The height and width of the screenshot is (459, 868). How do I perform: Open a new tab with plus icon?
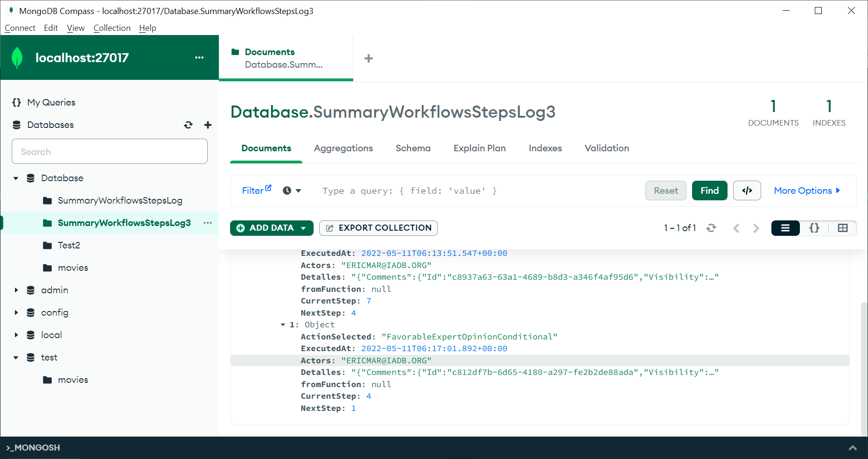pos(368,58)
